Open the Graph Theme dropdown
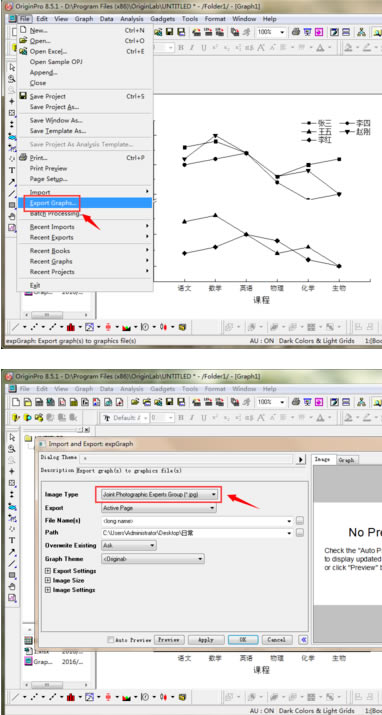Screen dimensions: 382x715 pos(152,559)
